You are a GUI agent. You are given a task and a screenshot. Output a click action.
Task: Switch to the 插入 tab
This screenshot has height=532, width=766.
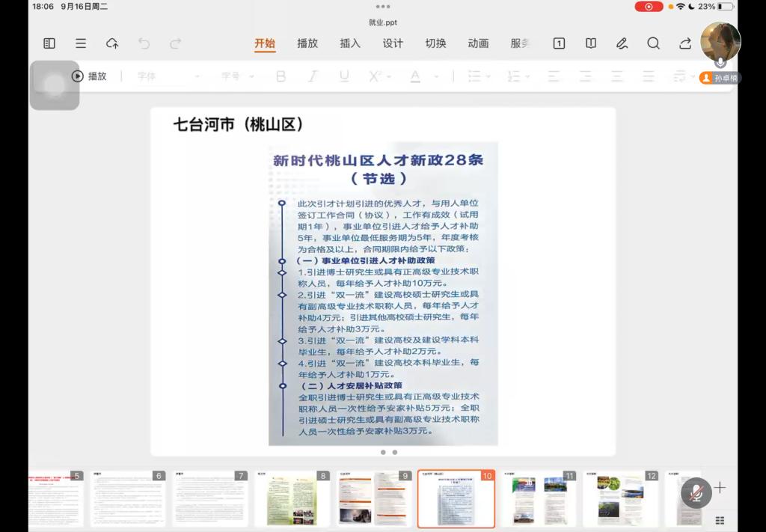(350, 43)
